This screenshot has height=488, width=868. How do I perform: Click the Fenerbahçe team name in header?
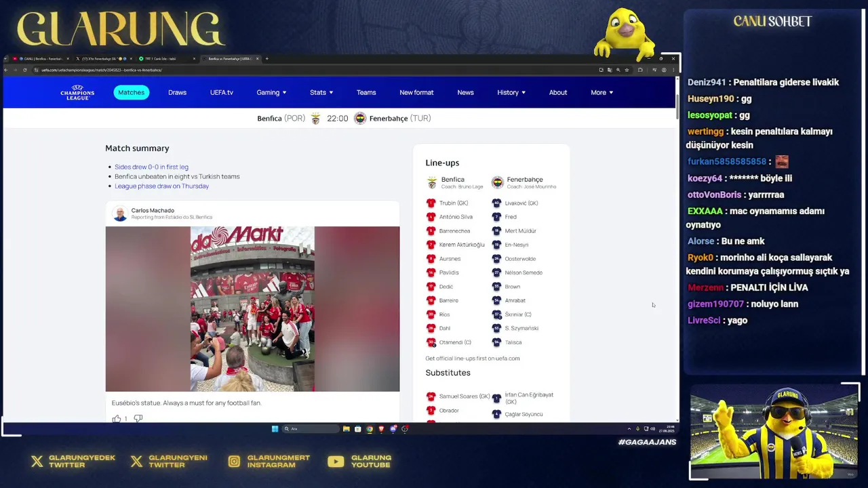point(389,119)
